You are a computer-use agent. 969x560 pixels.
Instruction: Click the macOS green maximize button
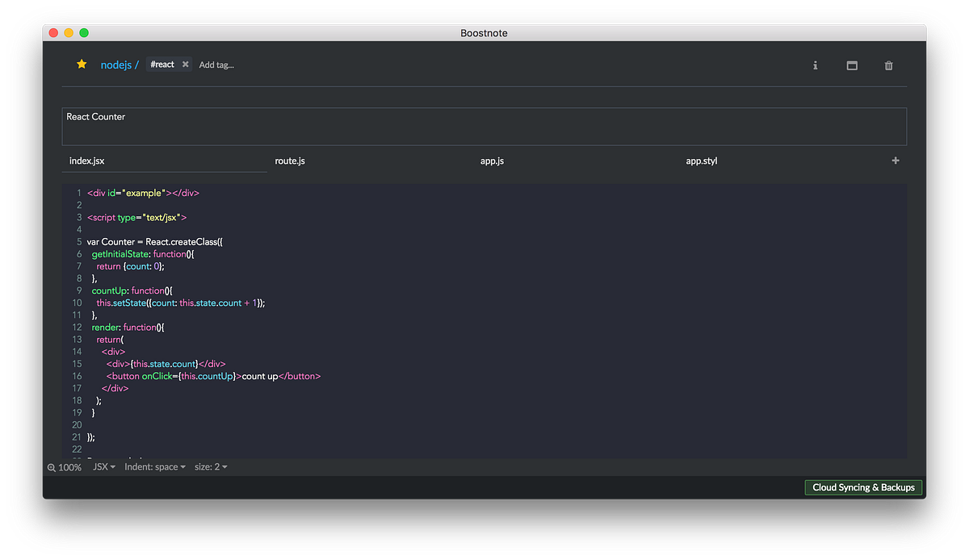click(84, 33)
